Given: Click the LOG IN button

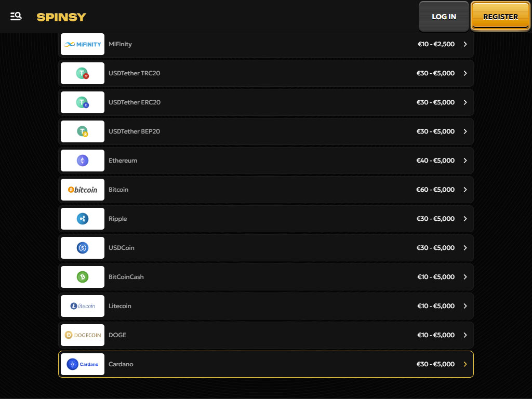Looking at the screenshot, I should coord(444,17).
